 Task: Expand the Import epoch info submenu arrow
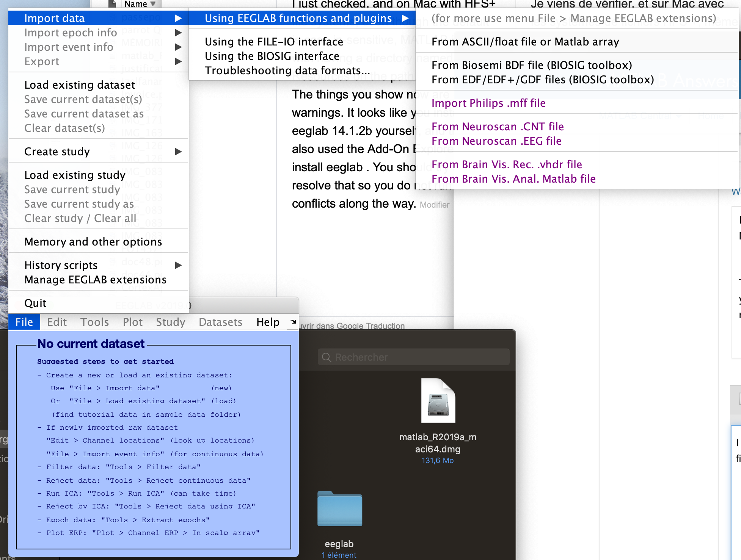pyautogui.click(x=178, y=33)
